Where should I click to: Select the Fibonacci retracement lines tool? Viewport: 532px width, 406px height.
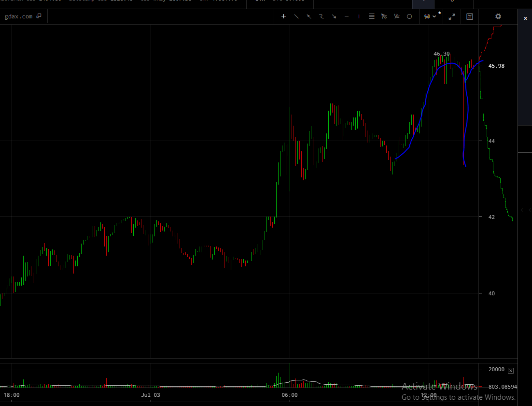pos(372,16)
